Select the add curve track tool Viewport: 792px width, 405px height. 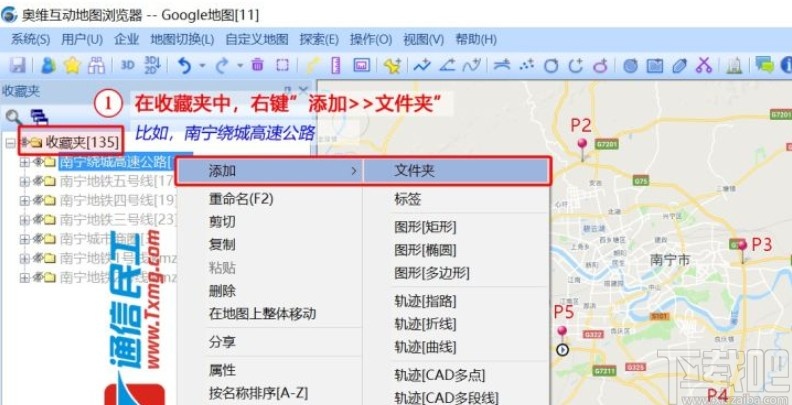pyautogui.click(x=473, y=65)
